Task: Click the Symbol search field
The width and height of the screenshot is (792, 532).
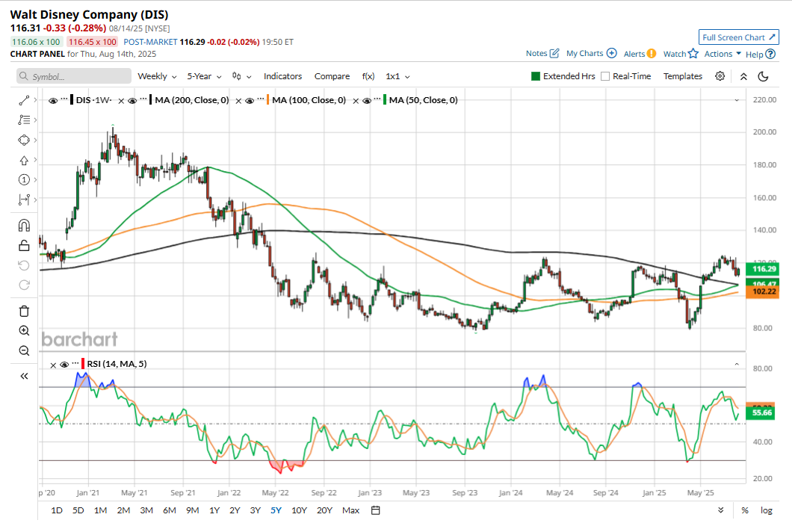Action: click(74, 76)
